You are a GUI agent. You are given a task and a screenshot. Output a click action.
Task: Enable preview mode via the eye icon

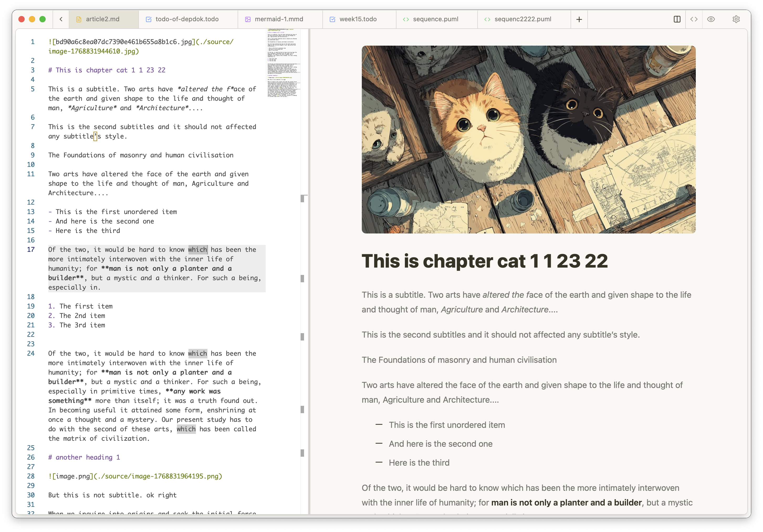[x=711, y=19]
